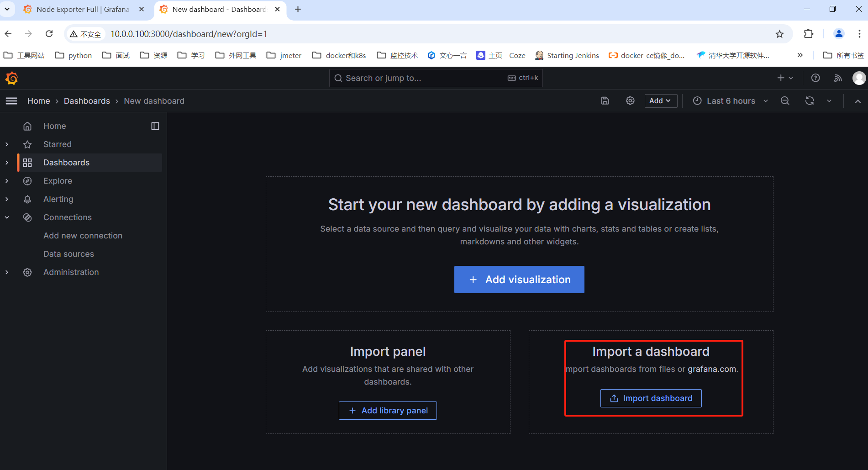This screenshot has width=868, height=470.
Task: Refresh the dashboard with refresh icon
Action: (x=810, y=101)
